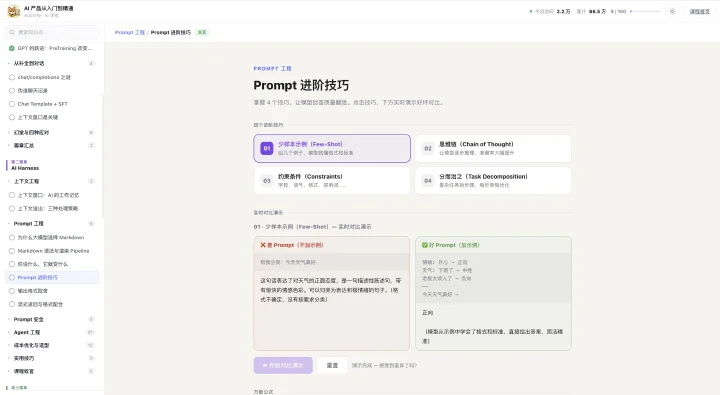The width and height of the screenshot is (720, 395).
Task: Click the 01 number badge of Few-Shot card
Action: [x=267, y=148]
